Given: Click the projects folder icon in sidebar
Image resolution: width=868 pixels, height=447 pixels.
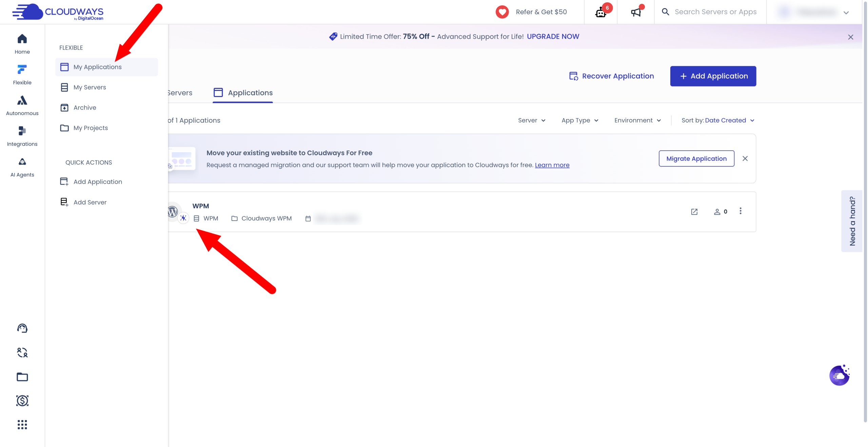Looking at the screenshot, I should (x=22, y=377).
